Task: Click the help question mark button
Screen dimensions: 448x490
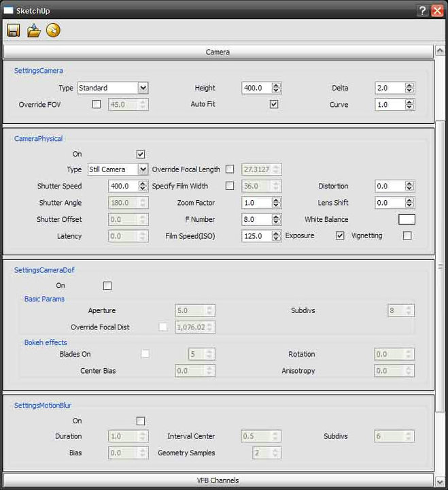Action: (x=423, y=11)
